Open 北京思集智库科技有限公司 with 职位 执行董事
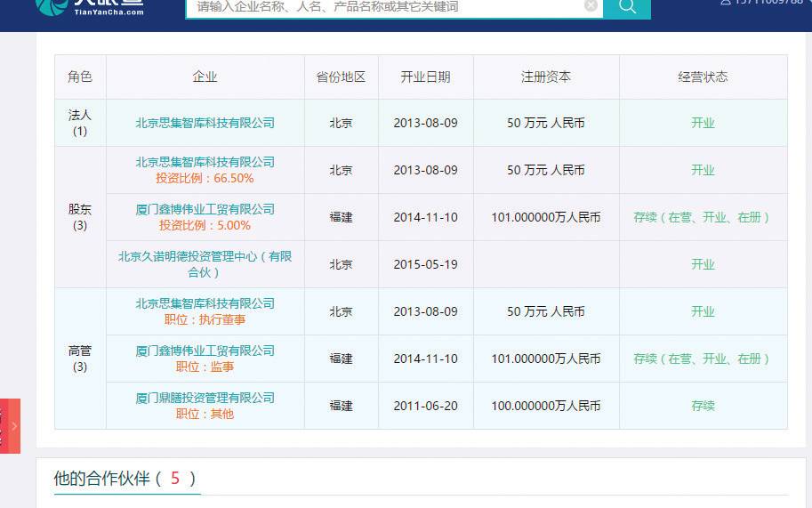The width and height of the screenshot is (812, 508). pos(205,303)
